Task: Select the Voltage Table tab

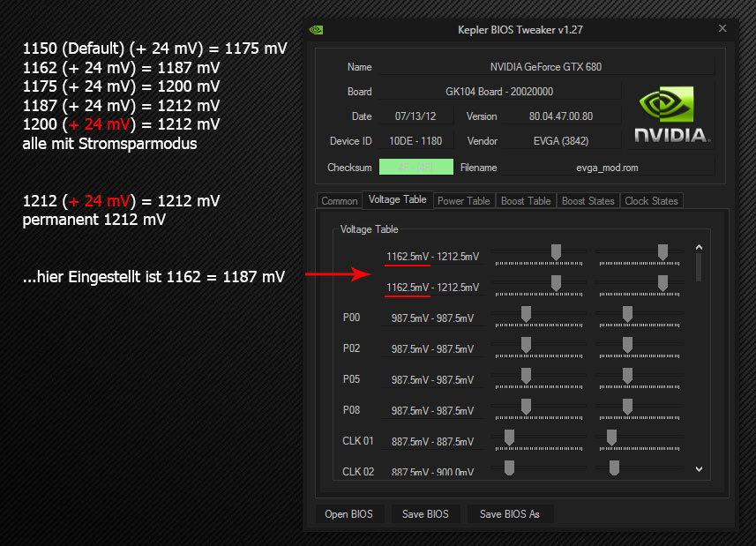Action: coord(397,199)
